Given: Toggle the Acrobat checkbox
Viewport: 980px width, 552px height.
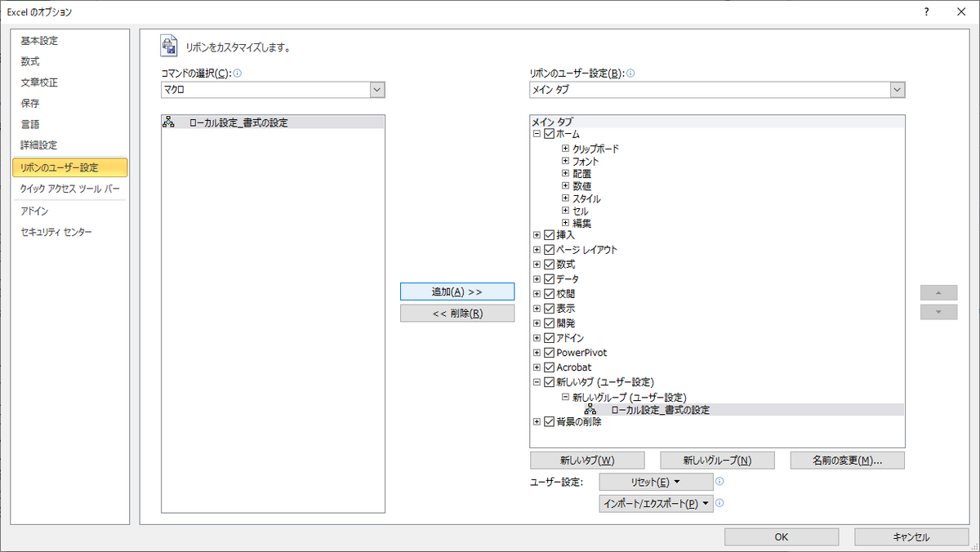Looking at the screenshot, I should point(549,367).
